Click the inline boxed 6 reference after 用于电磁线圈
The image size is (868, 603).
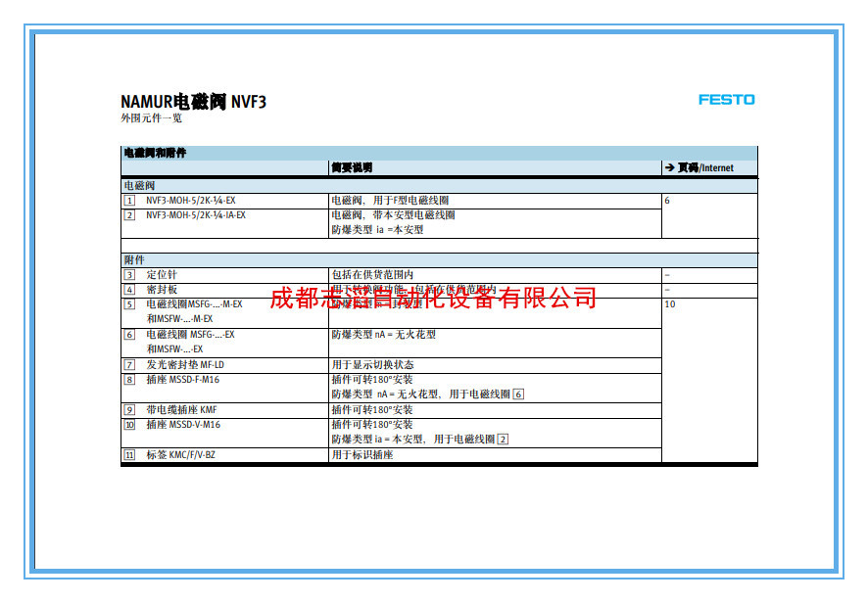click(x=518, y=394)
